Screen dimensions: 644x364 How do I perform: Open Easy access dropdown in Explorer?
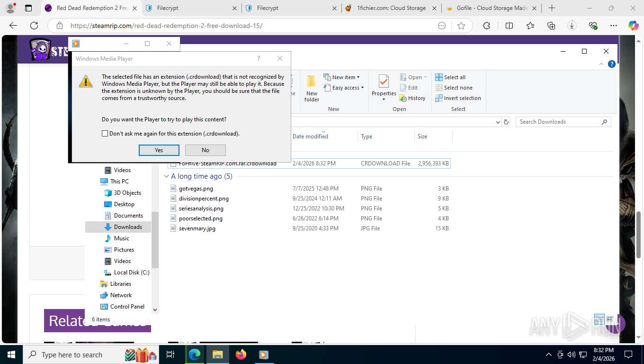click(x=344, y=88)
